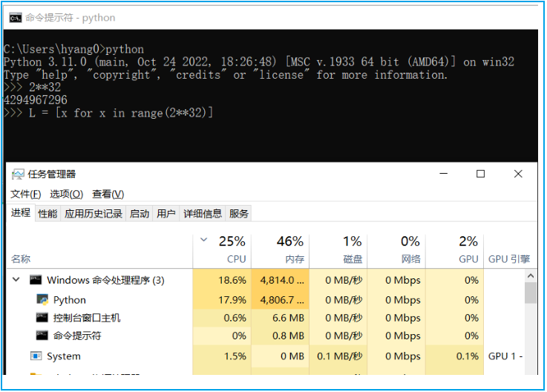
Task: Collapse the Windows 命令处理程序 group
Action: 16,280
